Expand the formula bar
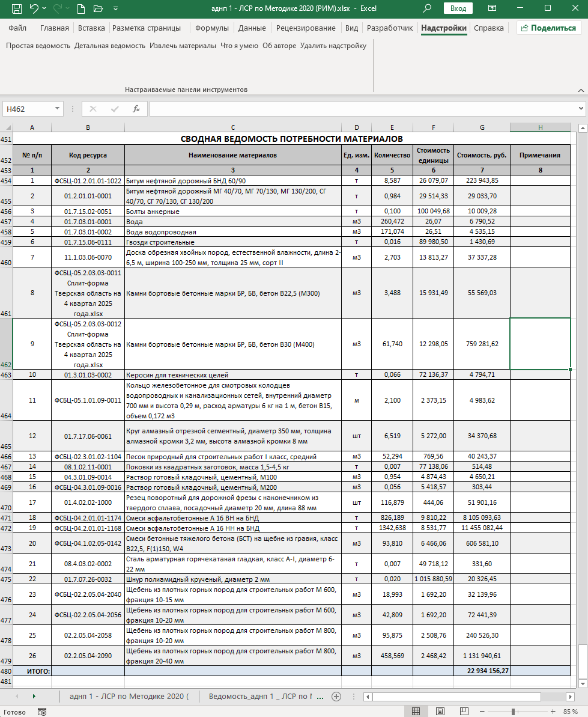588x717 pixels. [580, 109]
